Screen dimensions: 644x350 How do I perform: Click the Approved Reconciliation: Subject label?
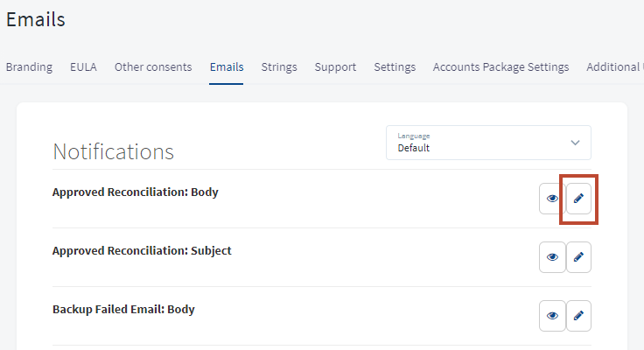click(x=142, y=251)
